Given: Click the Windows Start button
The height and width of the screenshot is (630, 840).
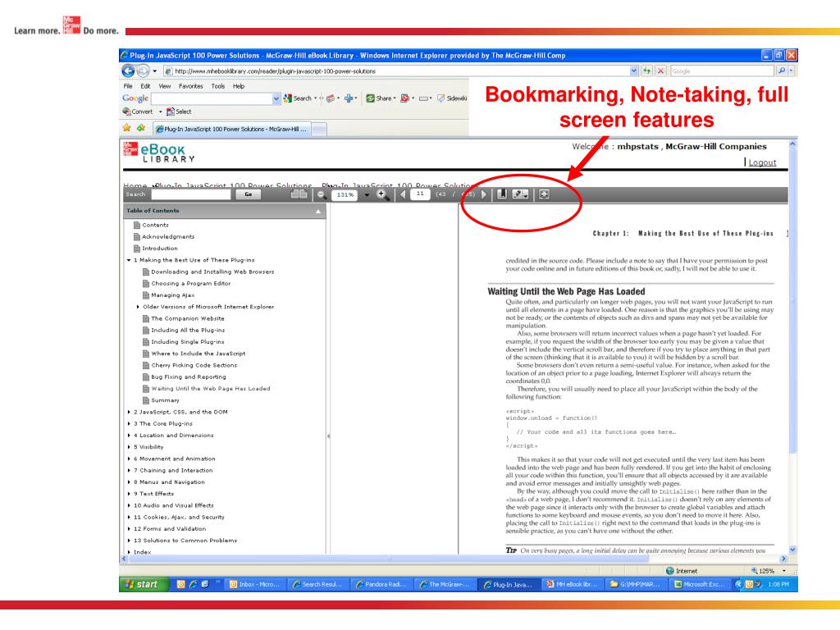Looking at the screenshot, I should point(144,584).
